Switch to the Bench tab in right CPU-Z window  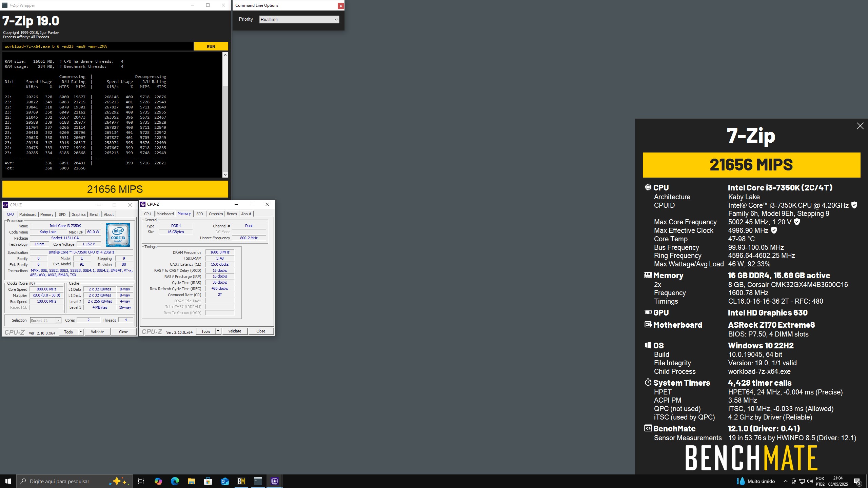tap(232, 214)
